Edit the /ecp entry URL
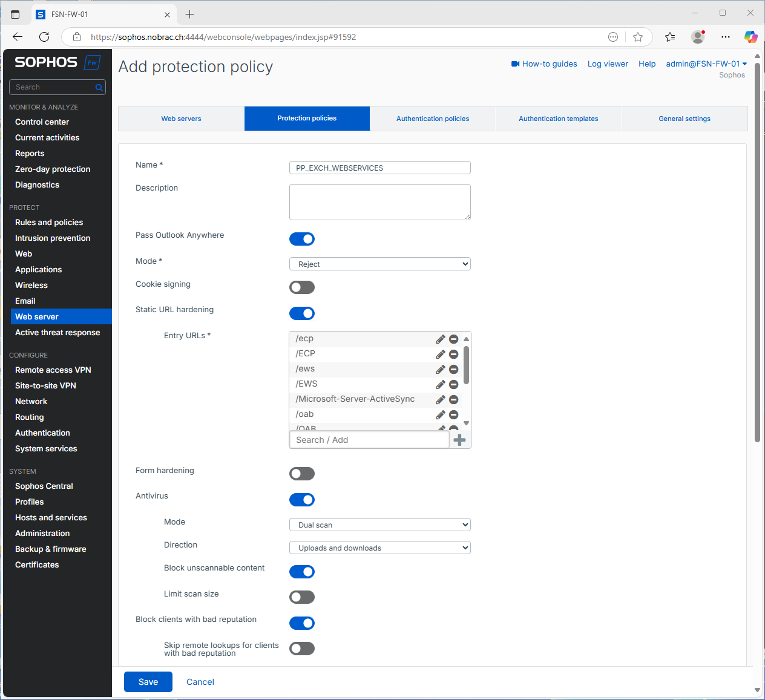The image size is (765, 700). tap(441, 339)
